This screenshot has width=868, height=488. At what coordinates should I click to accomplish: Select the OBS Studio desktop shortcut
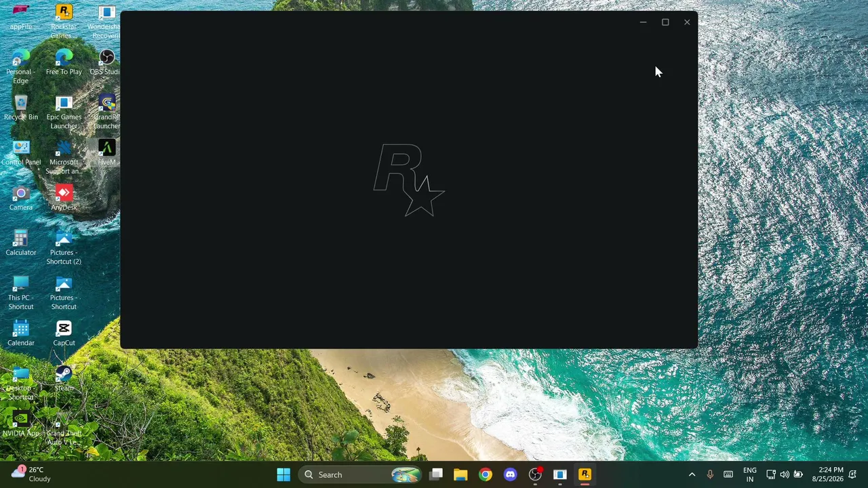click(x=106, y=62)
